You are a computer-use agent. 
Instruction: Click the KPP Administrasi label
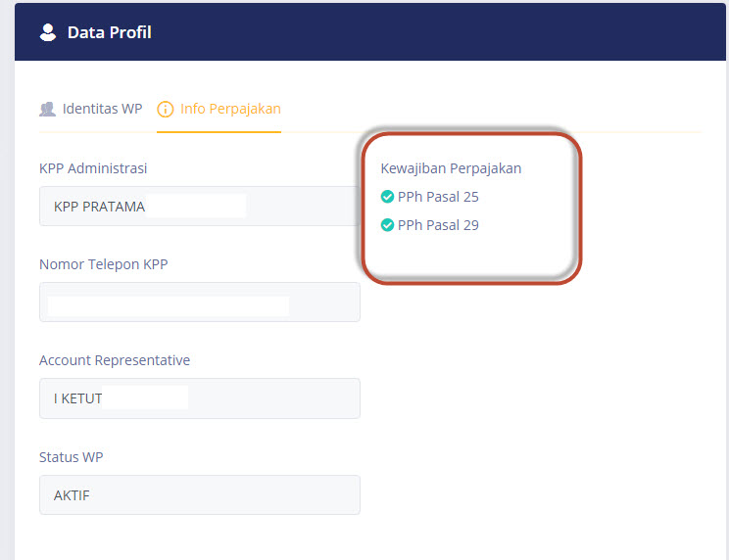93,168
